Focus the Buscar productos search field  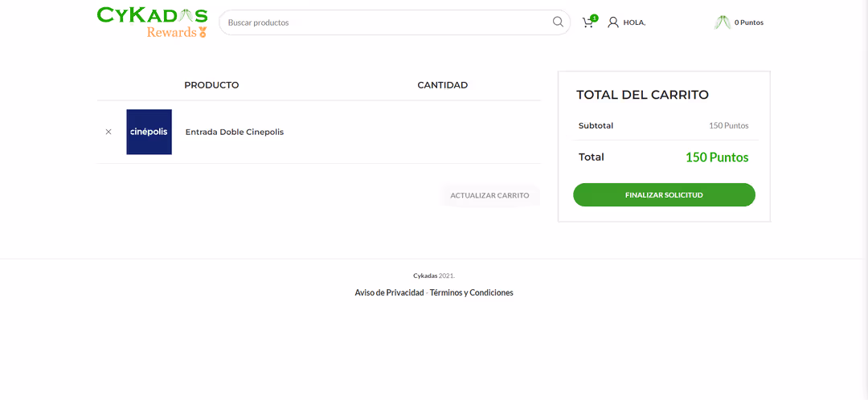coord(386,22)
